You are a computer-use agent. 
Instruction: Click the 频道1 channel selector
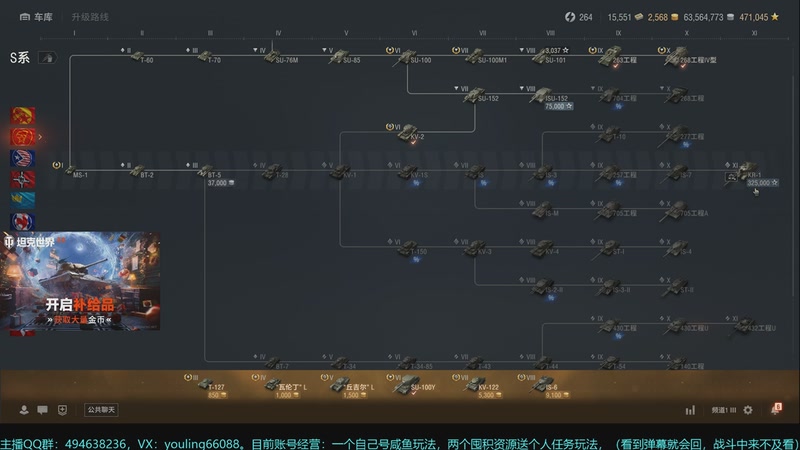tap(723, 410)
